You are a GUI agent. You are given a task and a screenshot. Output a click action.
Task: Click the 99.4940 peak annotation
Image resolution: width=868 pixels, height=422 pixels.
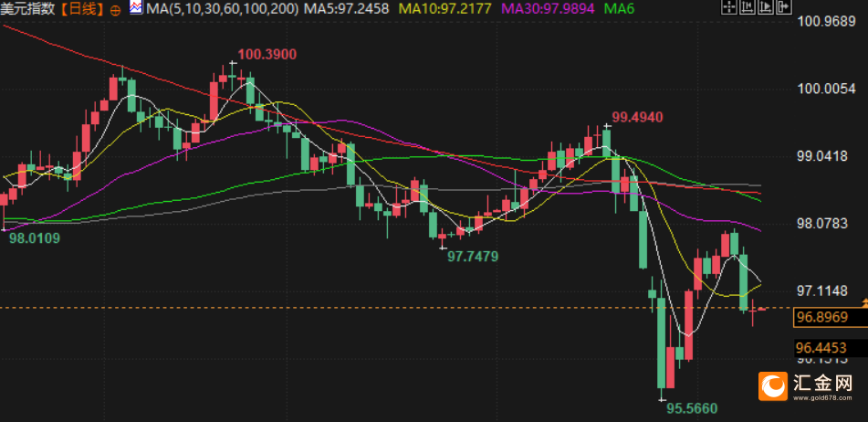pyautogui.click(x=637, y=117)
